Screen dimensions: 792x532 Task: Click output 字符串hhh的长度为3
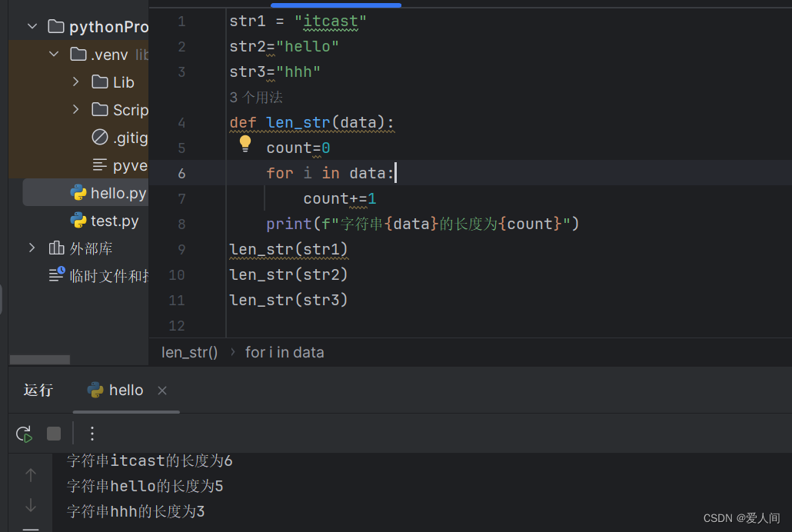(135, 511)
